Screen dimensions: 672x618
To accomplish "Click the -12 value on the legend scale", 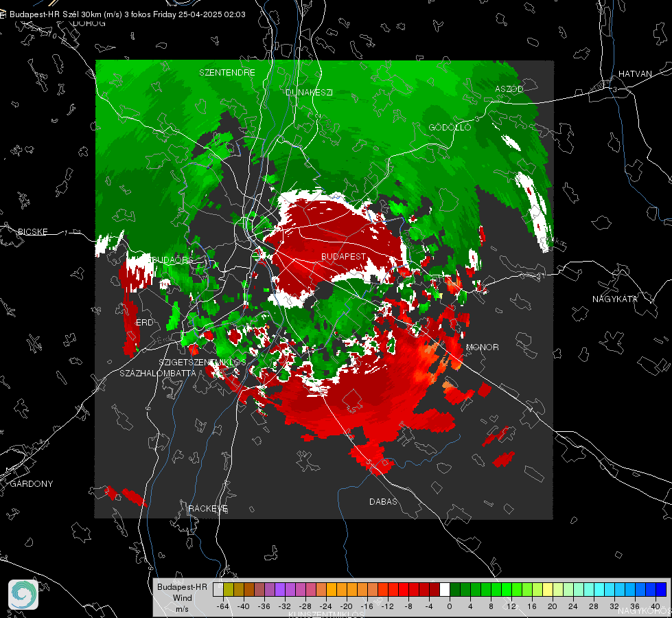I will [387, 606].
